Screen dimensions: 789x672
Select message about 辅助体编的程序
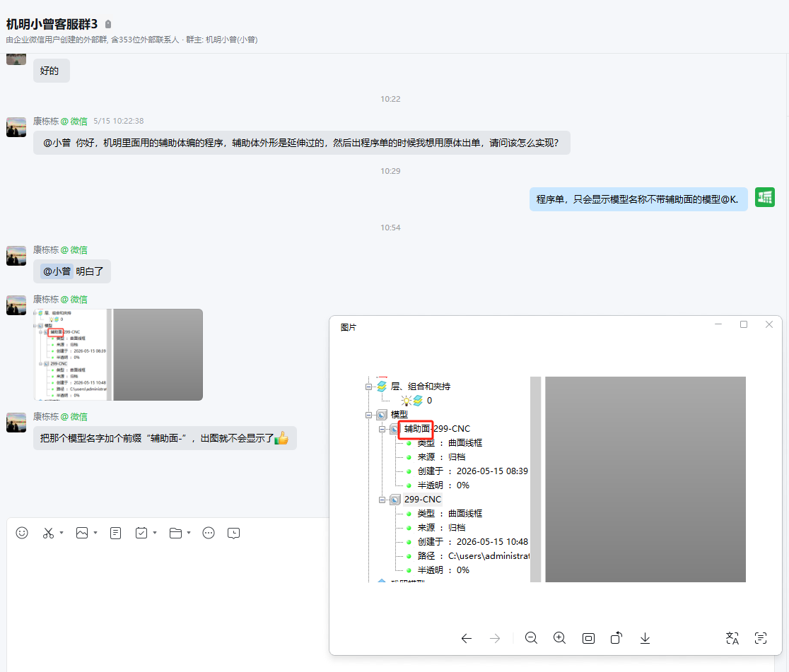pos(302,143)
